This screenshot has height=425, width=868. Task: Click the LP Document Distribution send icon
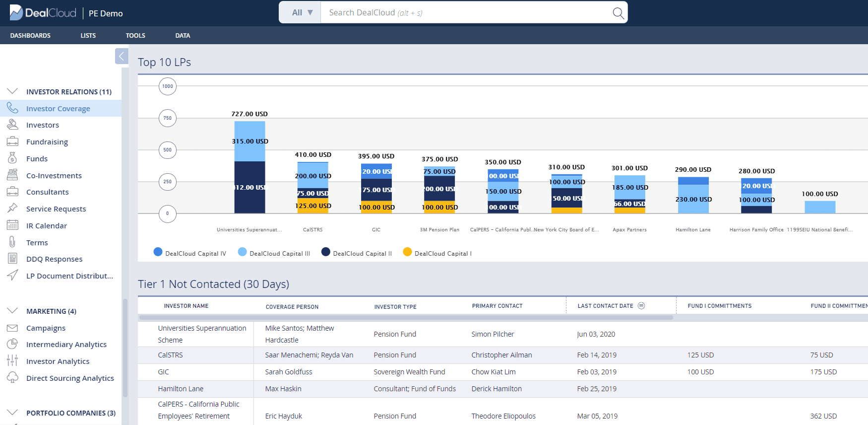[12, 276]
